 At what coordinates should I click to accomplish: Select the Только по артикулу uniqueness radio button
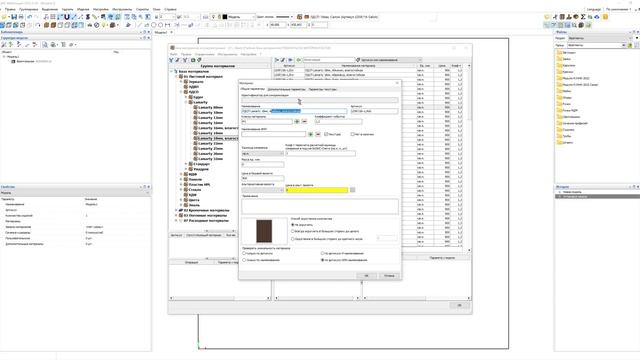[244, 253]
